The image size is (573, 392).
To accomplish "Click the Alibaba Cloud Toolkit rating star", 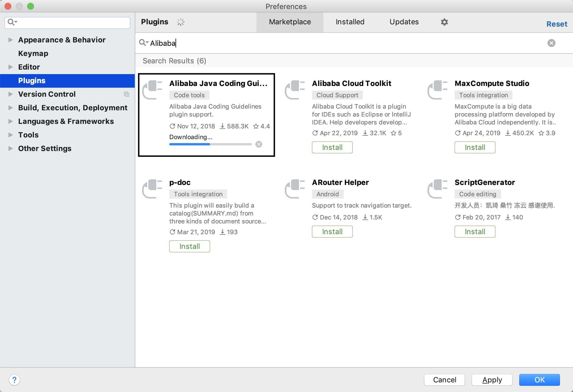I will (x=394, y=133).
